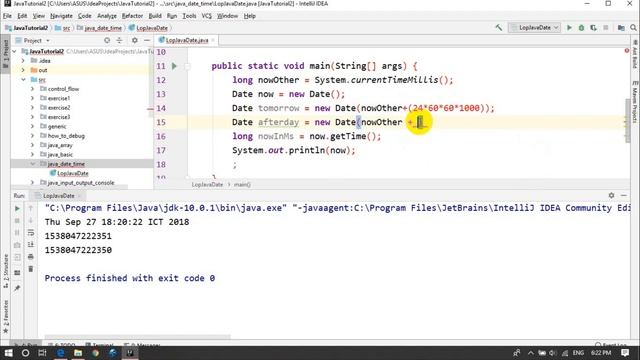640x360 pixels.
Task: Run with Coverage from the toolbar
Action: click(x=593, y=28)
